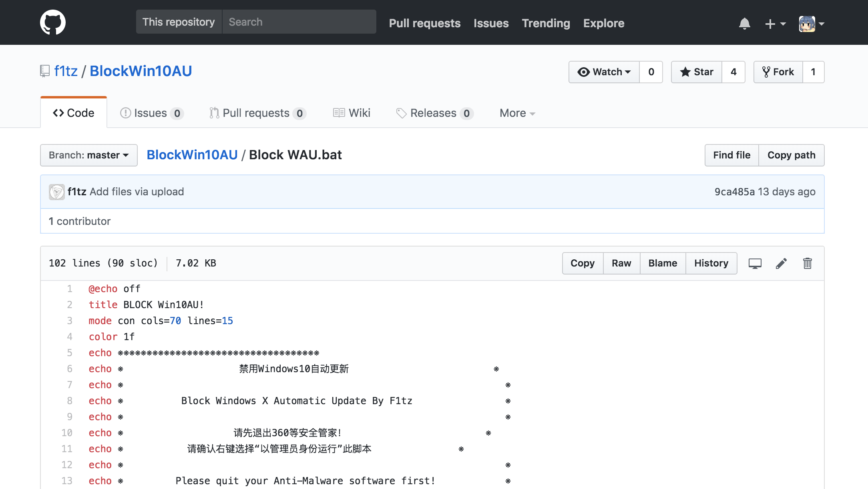Select line number 1
Viewport: 868px width, 489px height.
[70, 289]
